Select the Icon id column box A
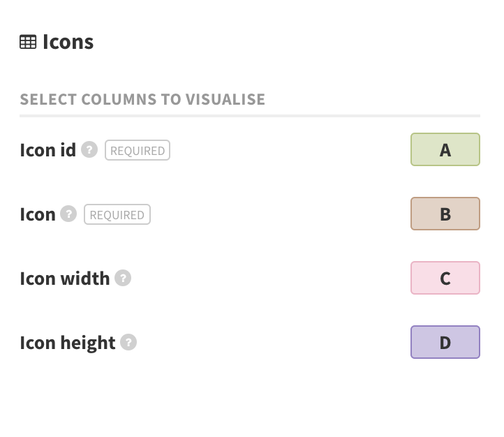The width and height of the screenshot is (504, 437). click(445, 149)
